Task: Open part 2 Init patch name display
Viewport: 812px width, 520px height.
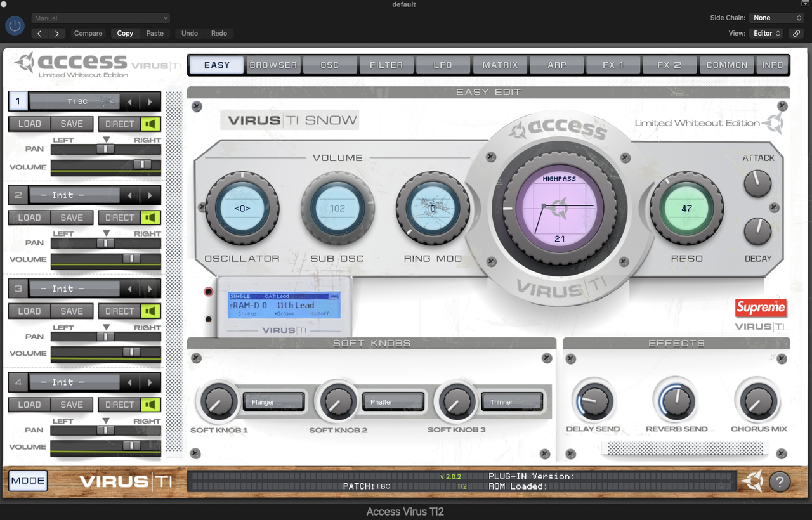Action: [x=75, y=195]
